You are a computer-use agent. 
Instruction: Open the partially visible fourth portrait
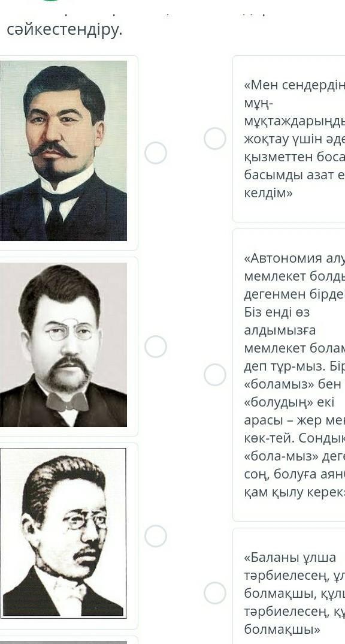click(x=63, y=642)
